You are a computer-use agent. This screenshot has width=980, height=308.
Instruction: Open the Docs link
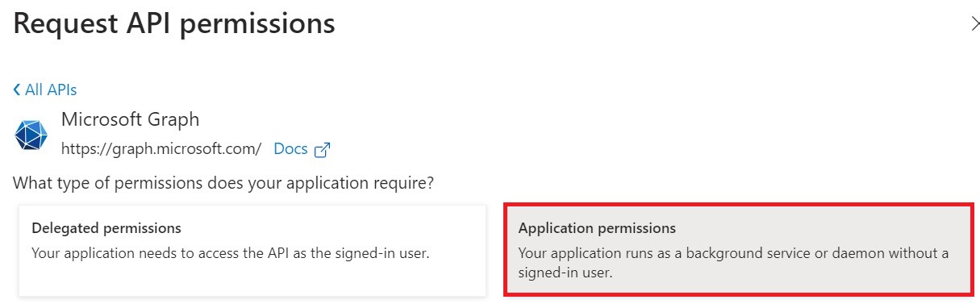pos(290,149)
